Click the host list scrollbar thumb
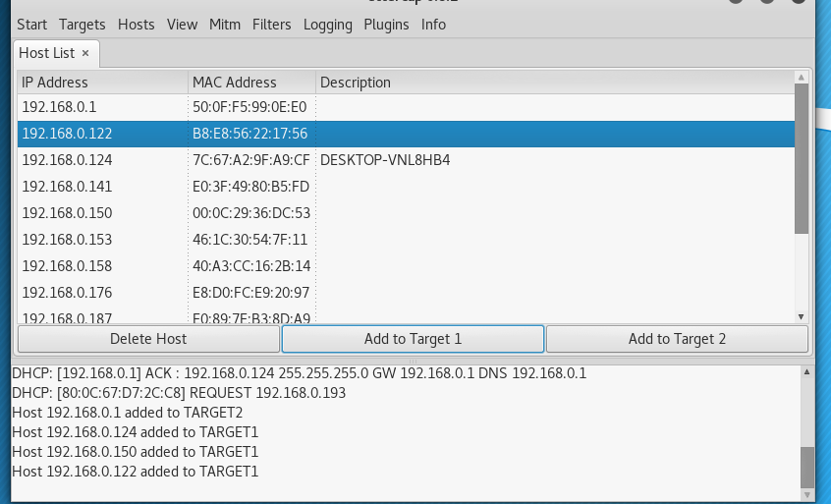Image resolution: width=831 pixels, height=504 pixels. 802,158
